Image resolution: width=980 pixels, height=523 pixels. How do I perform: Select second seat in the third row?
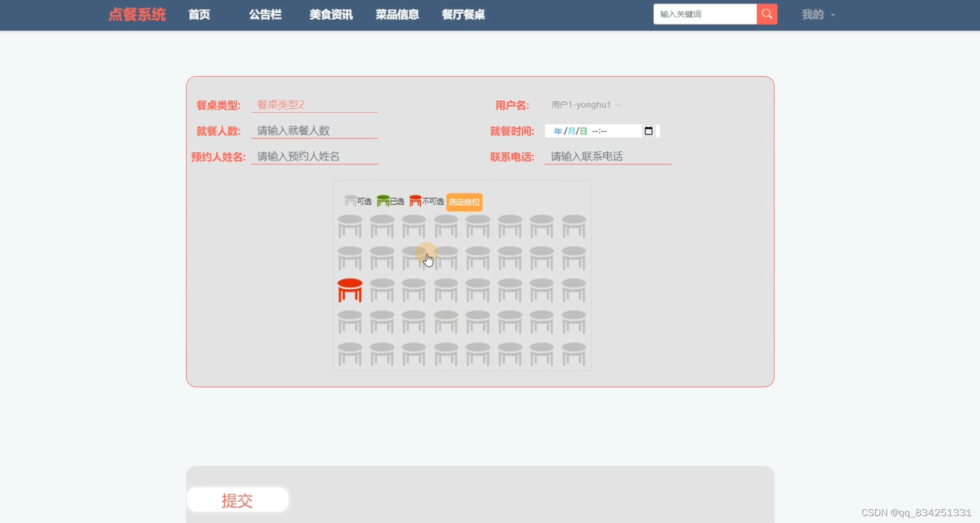(382, 290)
